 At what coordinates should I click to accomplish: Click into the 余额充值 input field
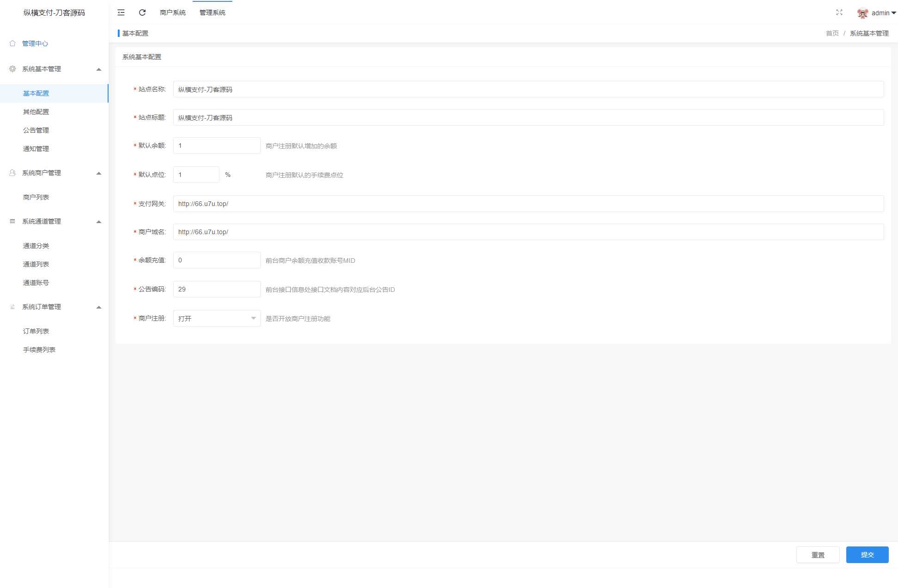(217, 260)
